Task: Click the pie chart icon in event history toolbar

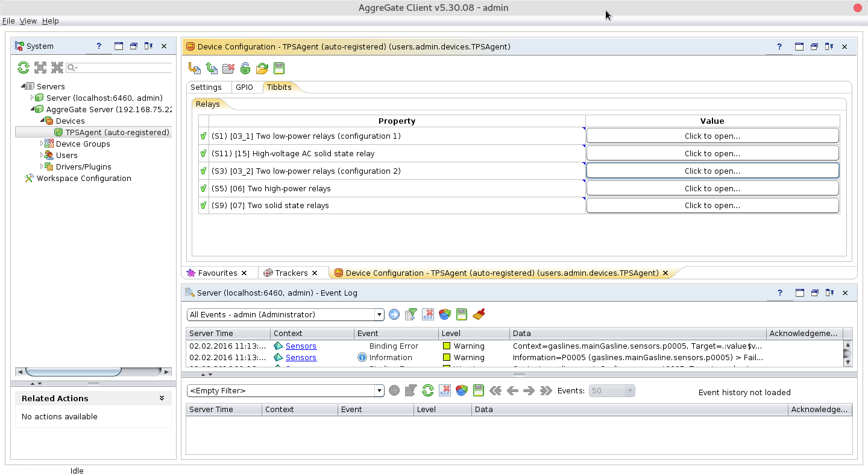Action: click(x=462, y=390)
